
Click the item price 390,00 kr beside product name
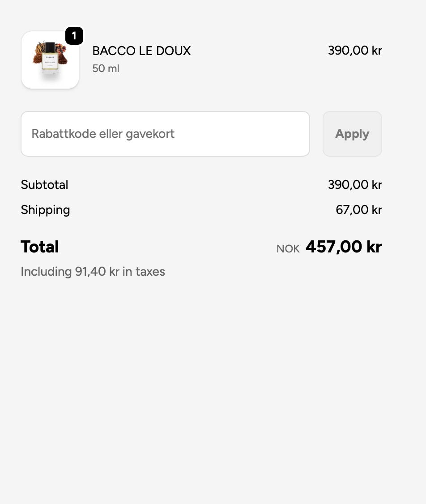354,51
